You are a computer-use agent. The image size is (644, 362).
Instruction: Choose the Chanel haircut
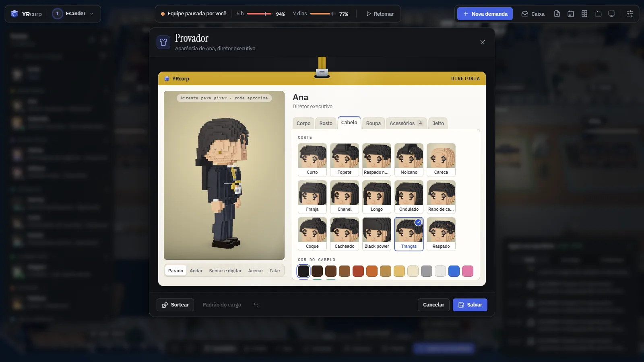click(x=345, y=197)
